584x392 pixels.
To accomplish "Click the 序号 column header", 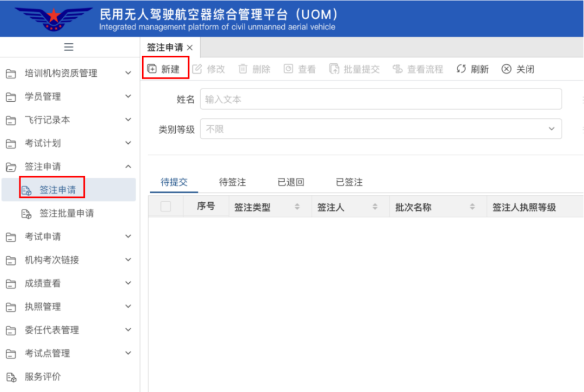I will coord(206,206).
